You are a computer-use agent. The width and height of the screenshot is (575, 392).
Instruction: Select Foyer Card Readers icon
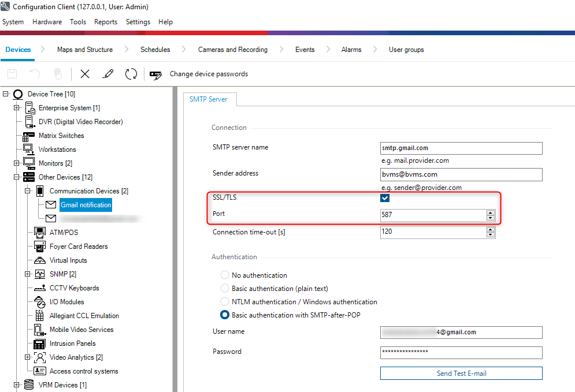pos(40,247)
